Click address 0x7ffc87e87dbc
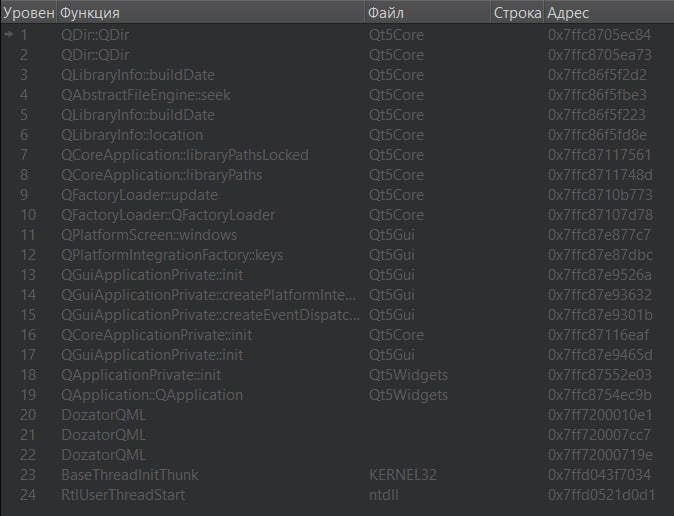Screen dimensions: 674x516 click(x=600, y=255)
